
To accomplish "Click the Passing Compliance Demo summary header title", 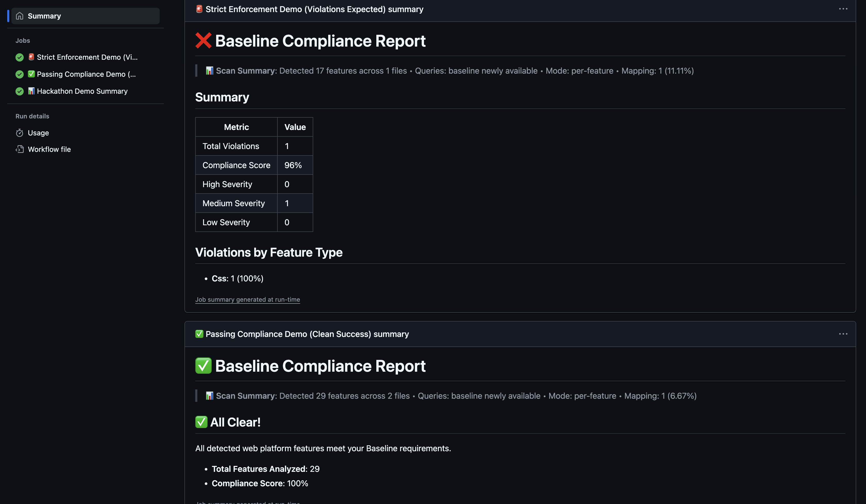I will pos(307,334).
